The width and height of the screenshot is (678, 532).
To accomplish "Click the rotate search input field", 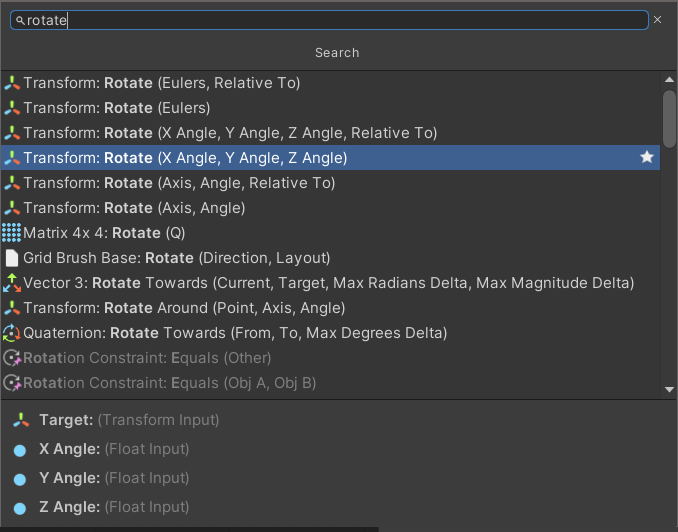I will [329, 20].
